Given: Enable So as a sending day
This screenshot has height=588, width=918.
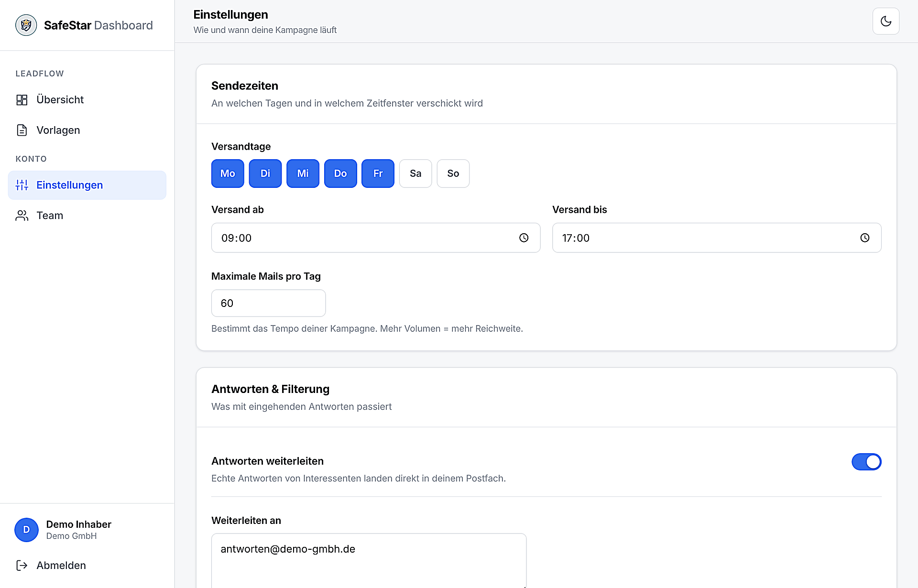Looking at the screenshot, I should click(453, 174).
